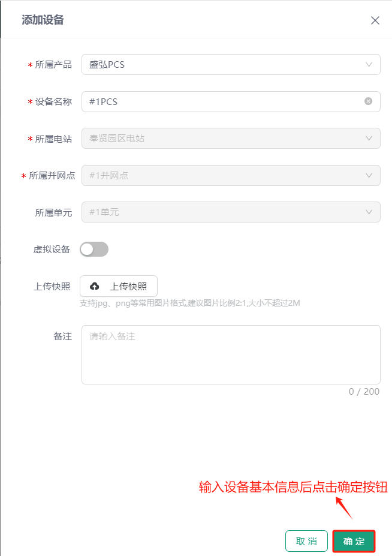Click the 所属单元 chevron arrow
The height and width of the screenshot is (556, 392).
click(x=369, y=212)
